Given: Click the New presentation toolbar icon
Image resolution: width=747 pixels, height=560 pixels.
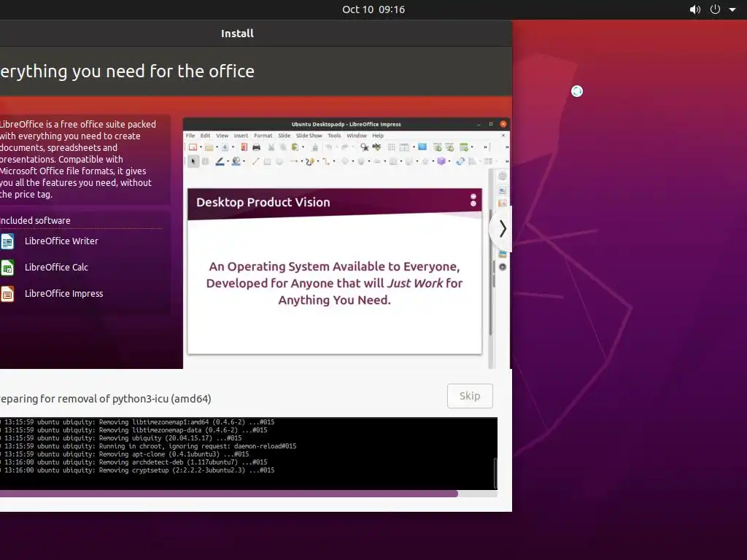Looking at the screenshot, I should [x=193, y=147].
